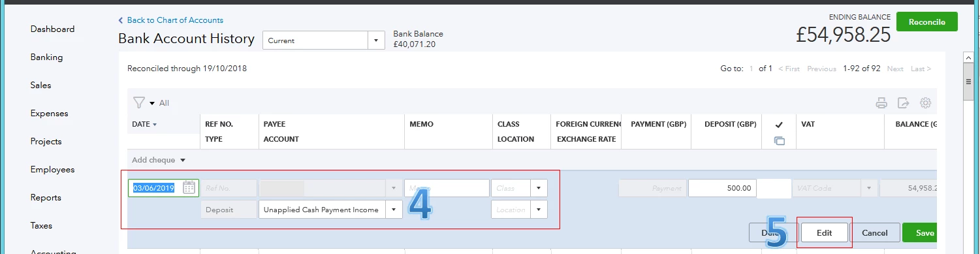Open Taxes in the sidebar
The image size is (980, 254).
(x=41, y=226)
